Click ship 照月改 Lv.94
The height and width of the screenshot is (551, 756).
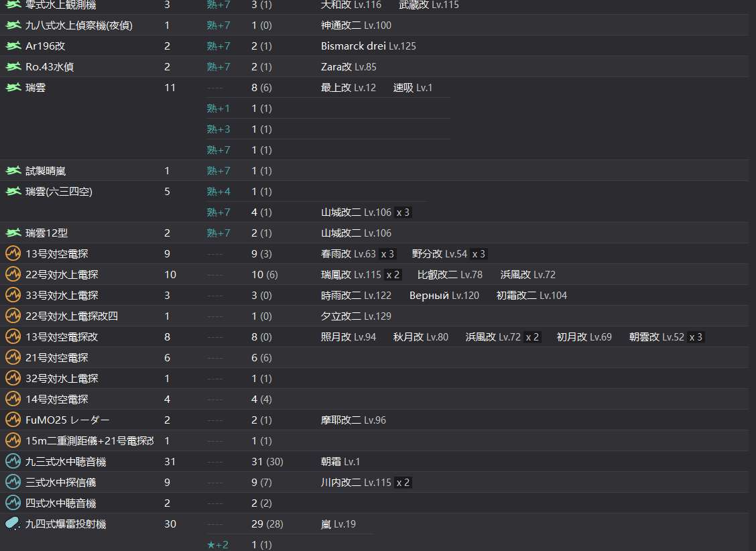point(348,336)
